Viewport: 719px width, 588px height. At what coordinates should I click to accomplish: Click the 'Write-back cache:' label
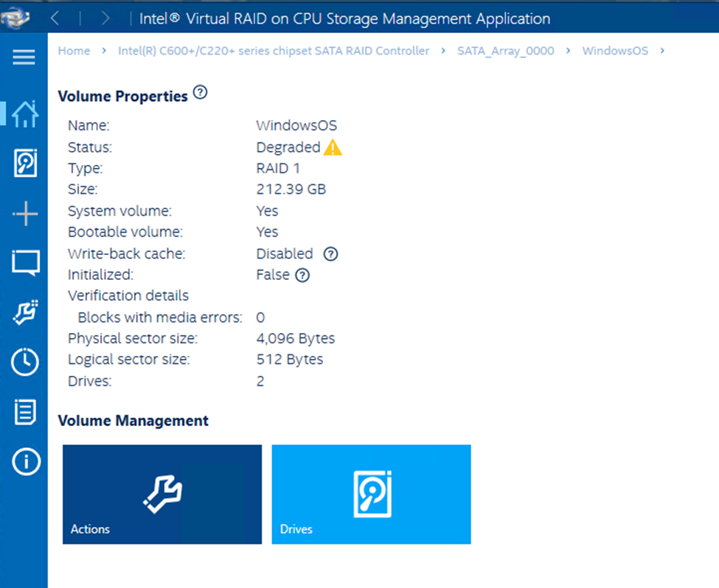(127, 254)
